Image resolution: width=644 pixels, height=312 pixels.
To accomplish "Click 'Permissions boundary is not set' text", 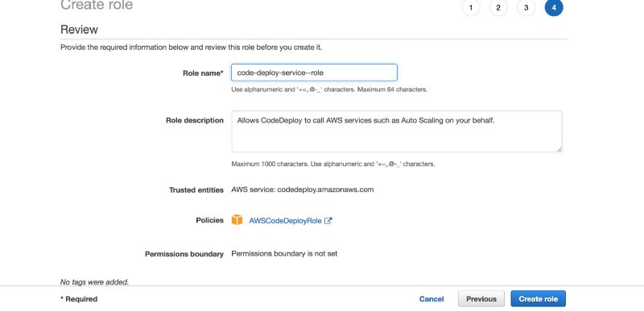I will click(x=285, y=254).
